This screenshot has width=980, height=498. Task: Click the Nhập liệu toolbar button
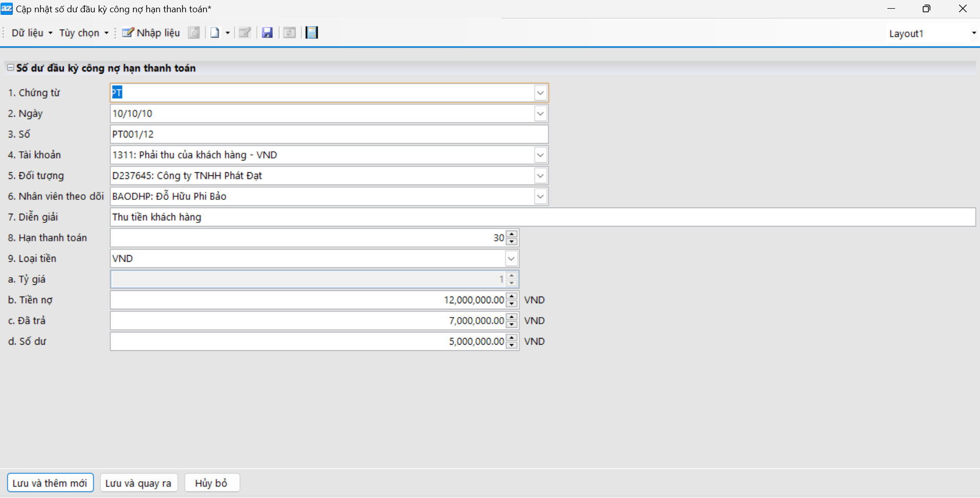151,33
